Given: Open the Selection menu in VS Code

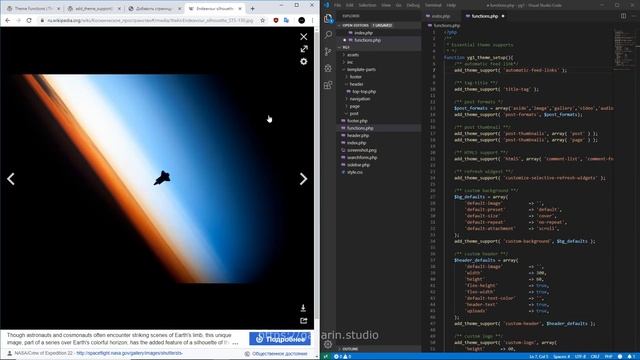Looking at the screenshot, I should 367,5.
